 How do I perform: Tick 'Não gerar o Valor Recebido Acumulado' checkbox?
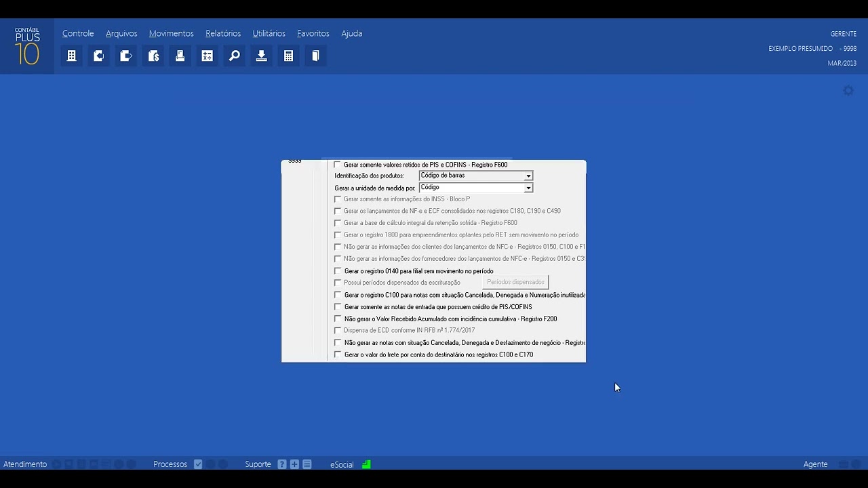[338, 319]
